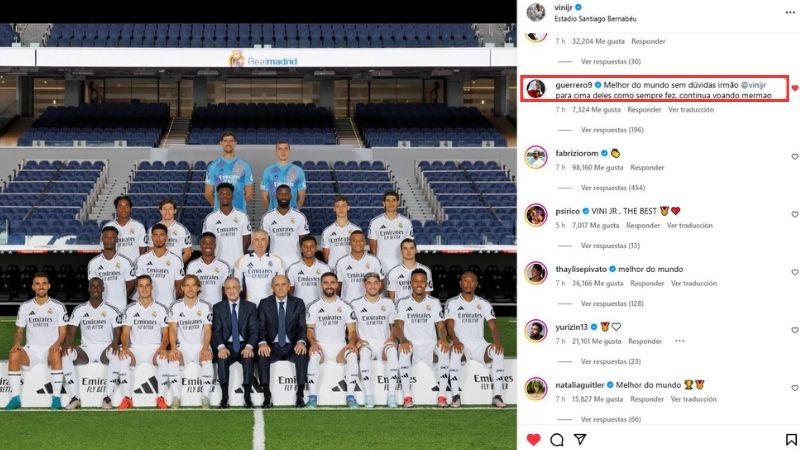
Task: Like thaylisepivato's comment heart
Action: click(794, 272)
